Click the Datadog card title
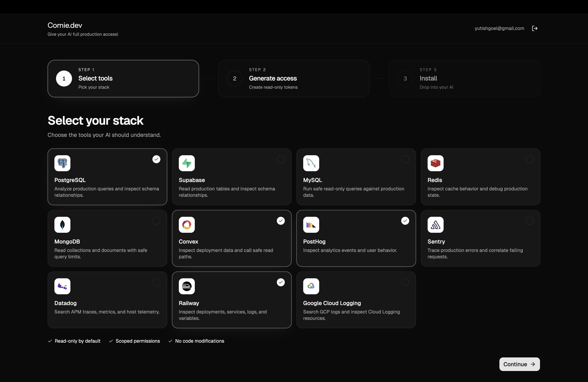This screenshot has width=588, height=382. click(x=65, y=303)
